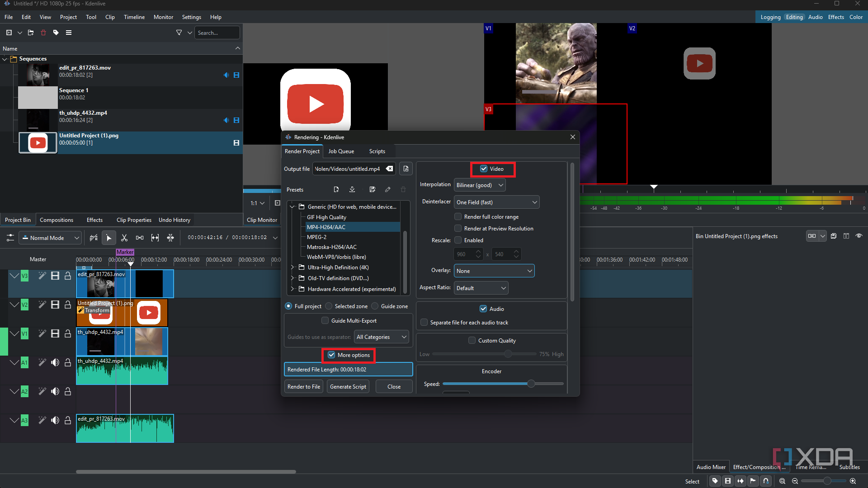Enable the Rescale checkbox

click(x=458, y=240)
